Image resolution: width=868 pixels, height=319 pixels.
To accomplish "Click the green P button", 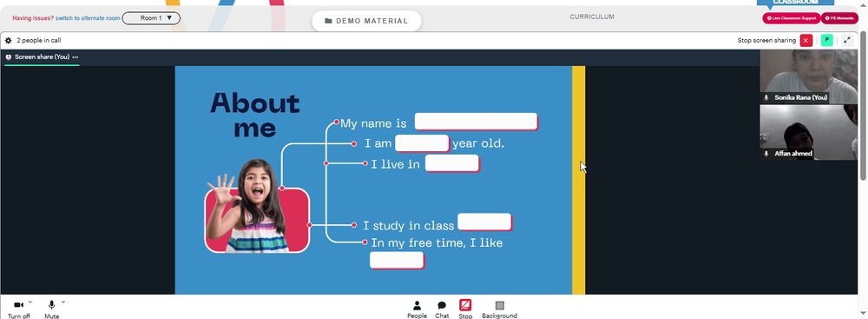I will click(827, 41).
